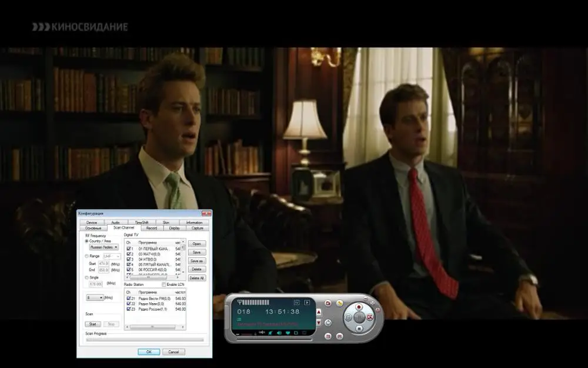Close the player with small round button

pos(377,310)
